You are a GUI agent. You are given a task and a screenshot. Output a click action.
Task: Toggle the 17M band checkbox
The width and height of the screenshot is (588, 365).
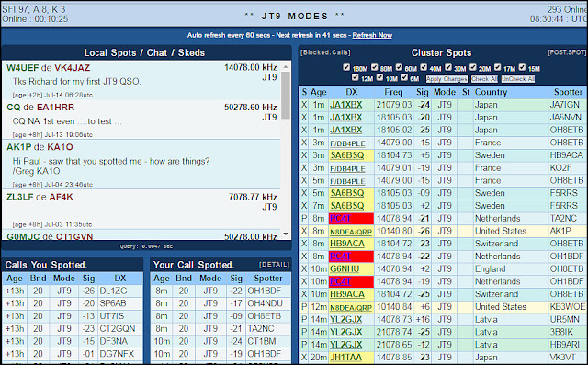498,67
